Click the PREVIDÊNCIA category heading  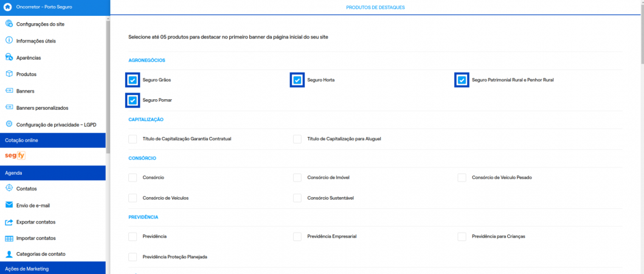pos(144,217)
